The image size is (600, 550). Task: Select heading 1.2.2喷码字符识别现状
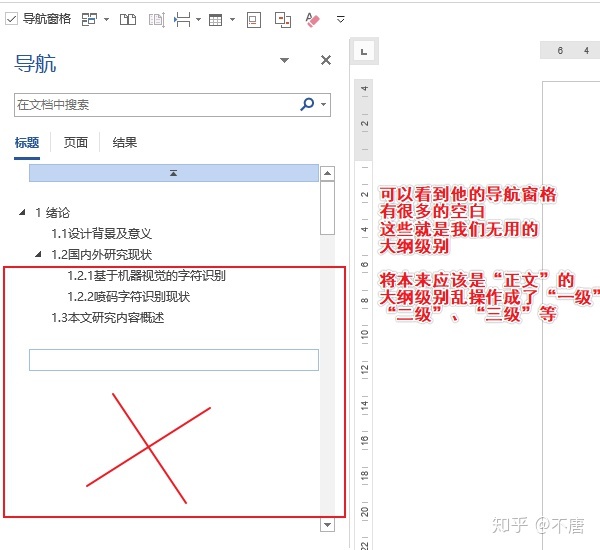pos(129,297)
